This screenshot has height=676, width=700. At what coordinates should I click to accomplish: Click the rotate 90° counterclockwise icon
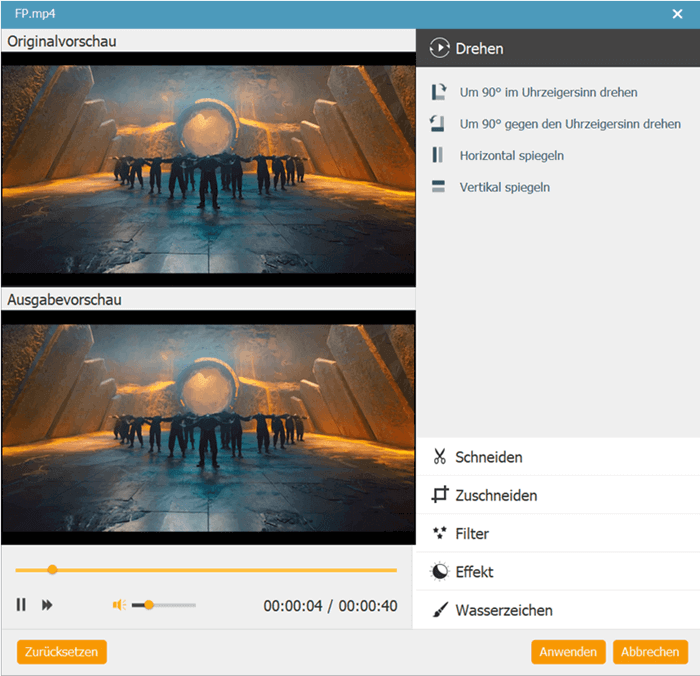pyautogui.click(x=438, y=124)
